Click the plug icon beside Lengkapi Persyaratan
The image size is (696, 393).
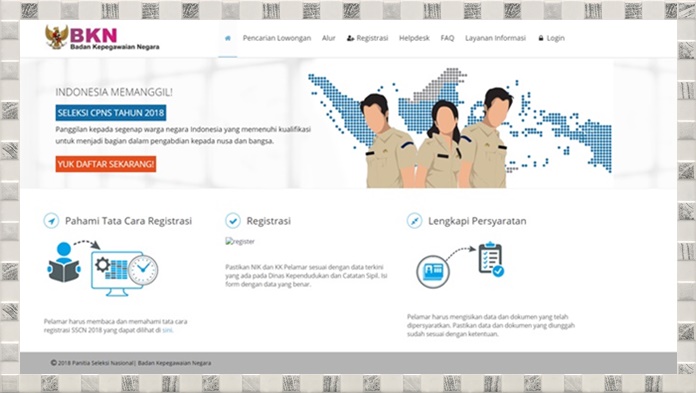click(415, 221)
